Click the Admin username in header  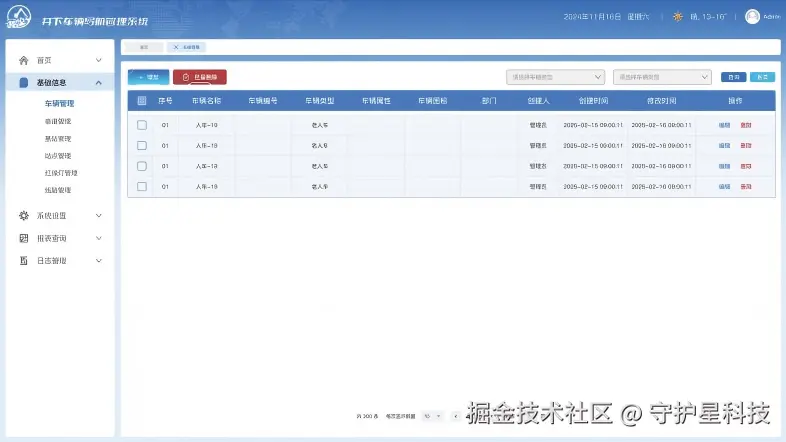pyautogui.click(x=772, y=17)
